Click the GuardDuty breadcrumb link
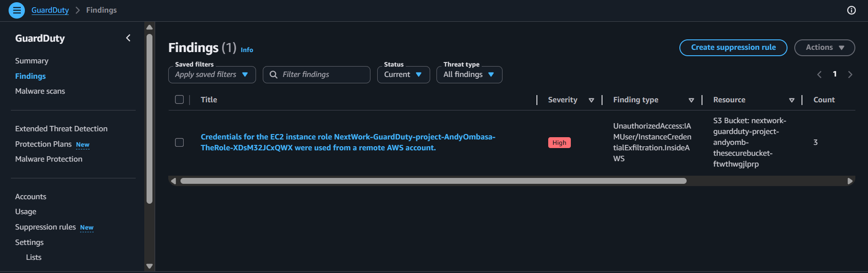Viewport: 868px width, 273px height. (50, 10)
